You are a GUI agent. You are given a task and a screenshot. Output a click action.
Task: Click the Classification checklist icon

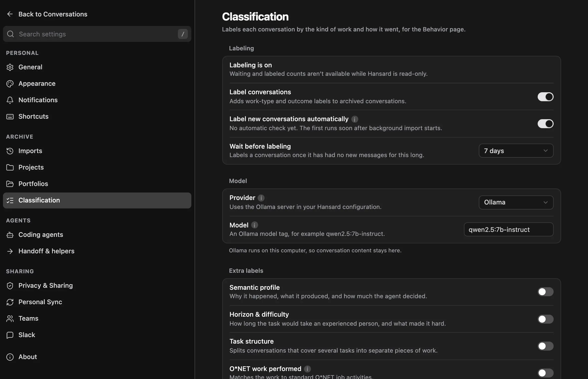coord(10,200)
